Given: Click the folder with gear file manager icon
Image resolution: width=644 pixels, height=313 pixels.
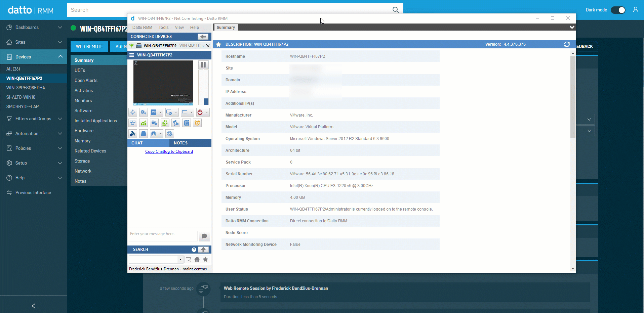Looking at the screenshot, I should 154,123.
